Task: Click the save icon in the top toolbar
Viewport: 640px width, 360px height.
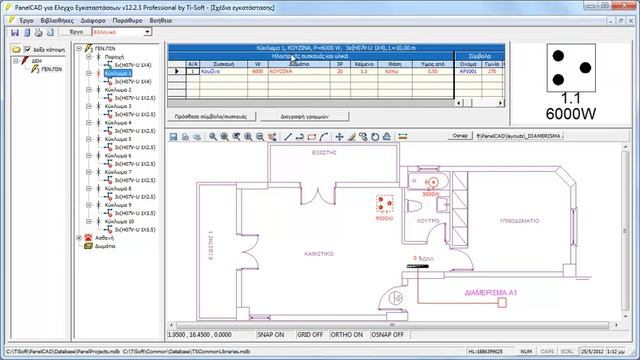Action: point(15,32)
